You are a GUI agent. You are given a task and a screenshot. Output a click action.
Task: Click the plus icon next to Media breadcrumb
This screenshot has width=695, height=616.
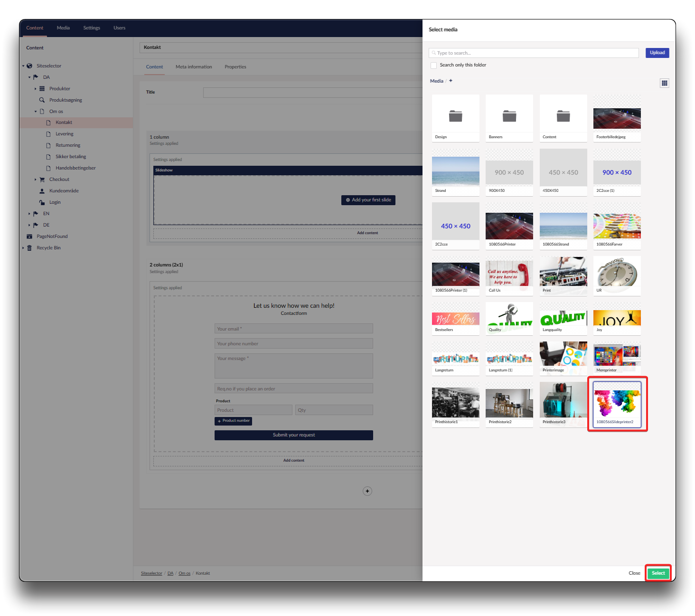point(451,81)
